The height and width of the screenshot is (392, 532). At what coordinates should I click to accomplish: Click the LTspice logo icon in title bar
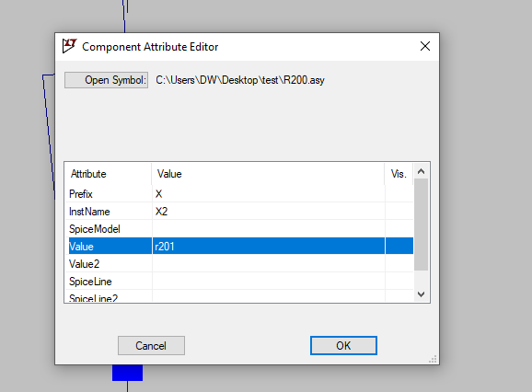70,46
